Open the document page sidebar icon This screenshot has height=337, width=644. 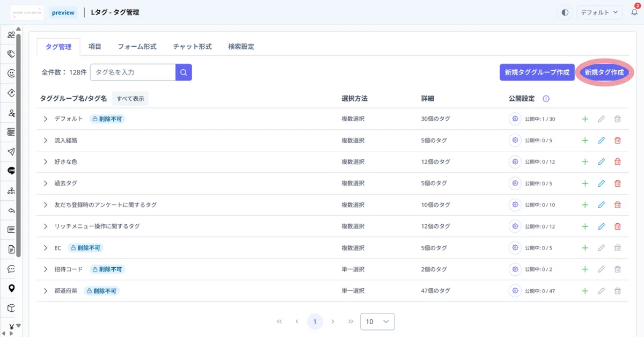(x=11, y=250)
